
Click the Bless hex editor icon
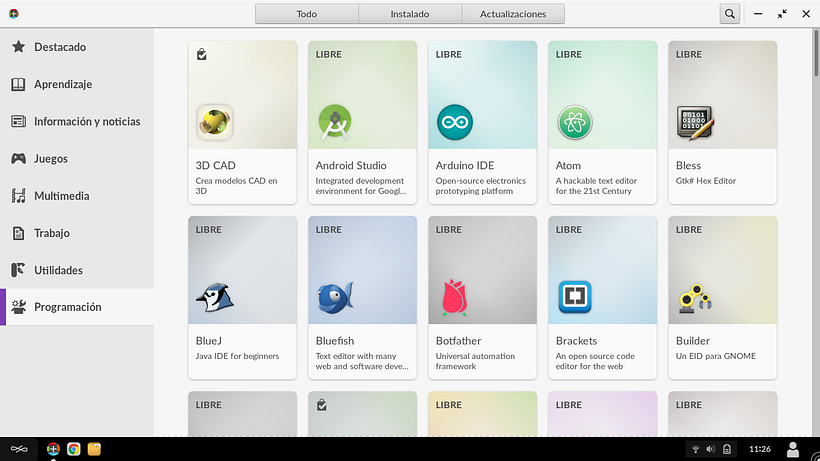point(695,123)
